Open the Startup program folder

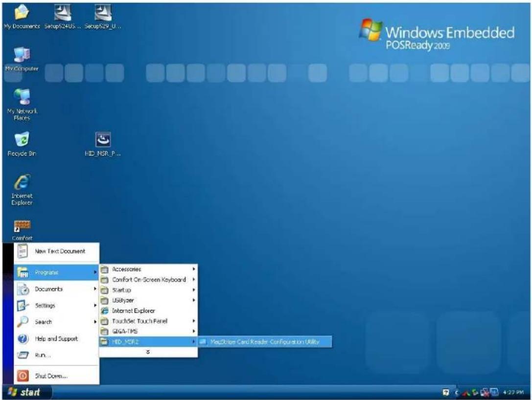148,290
